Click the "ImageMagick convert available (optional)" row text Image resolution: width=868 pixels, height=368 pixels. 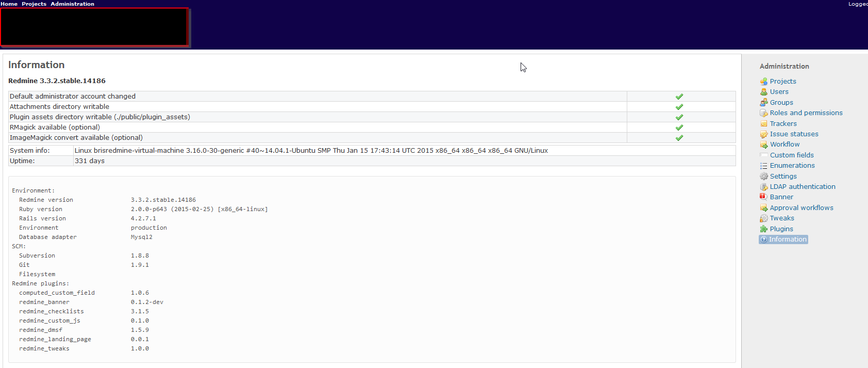tap(76, 138)
